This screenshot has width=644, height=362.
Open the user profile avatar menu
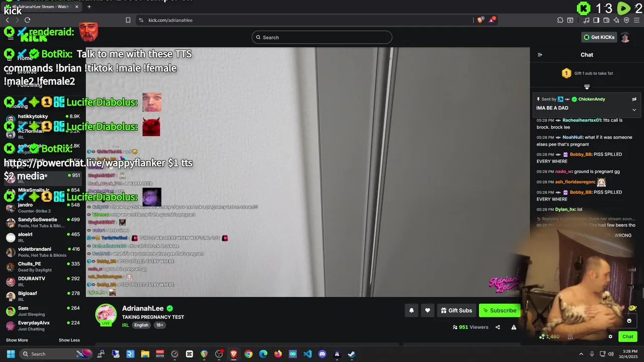coord(625,37)
